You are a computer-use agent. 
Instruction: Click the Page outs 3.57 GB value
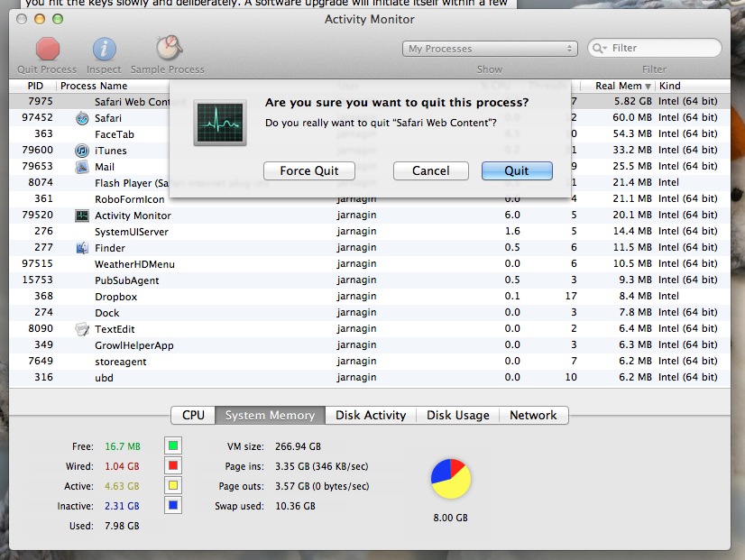point(322,486)
